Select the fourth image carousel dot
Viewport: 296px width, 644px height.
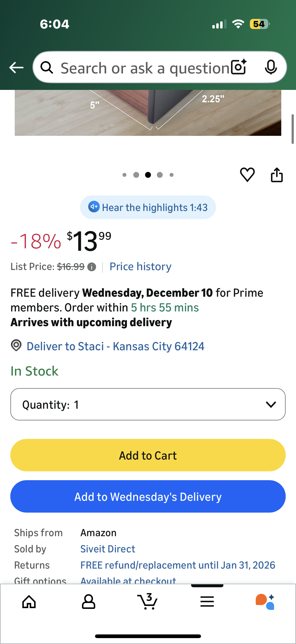(160, 175)
